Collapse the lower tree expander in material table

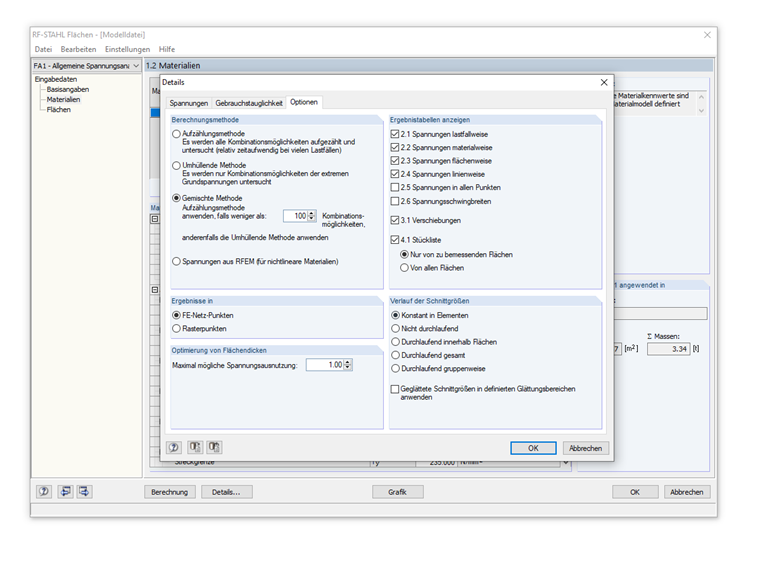coord(155,290)
